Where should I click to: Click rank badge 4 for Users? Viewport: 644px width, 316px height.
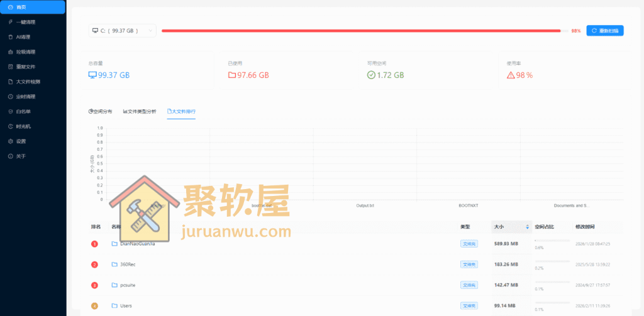(x=94, y=306)
